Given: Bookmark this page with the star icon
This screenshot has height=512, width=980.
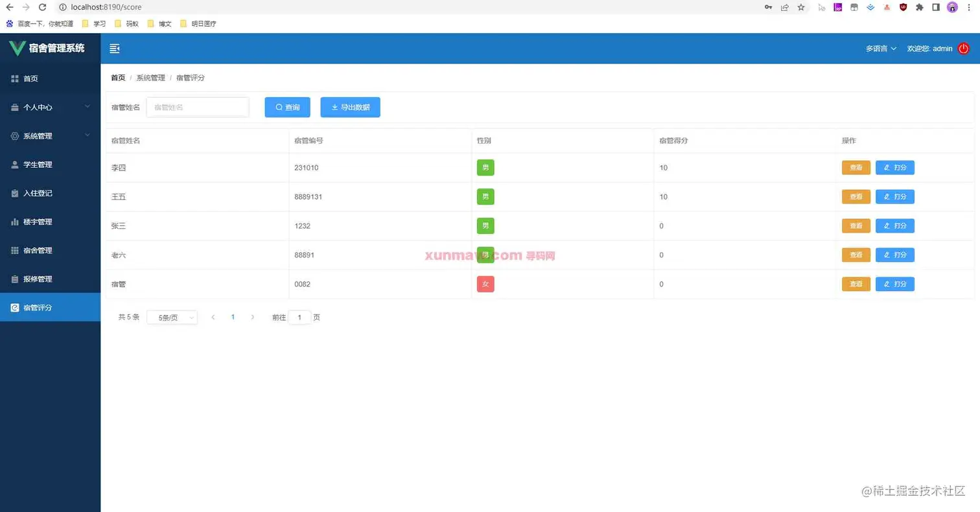Looking at the screenshot, I should click(801, 7).
